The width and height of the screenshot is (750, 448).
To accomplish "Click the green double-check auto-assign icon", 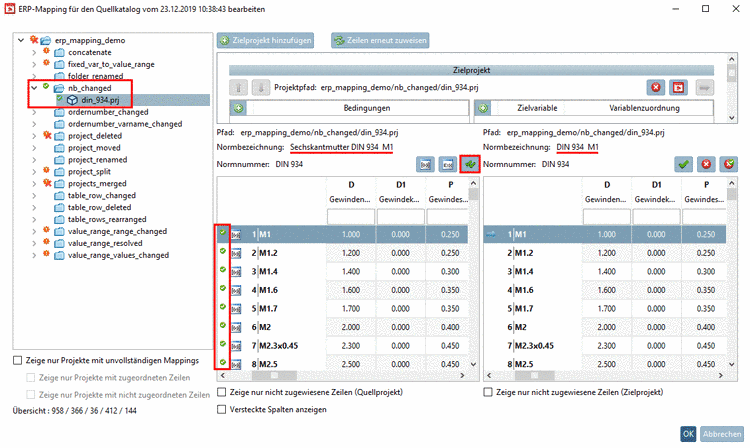I will tap(470, 164).
